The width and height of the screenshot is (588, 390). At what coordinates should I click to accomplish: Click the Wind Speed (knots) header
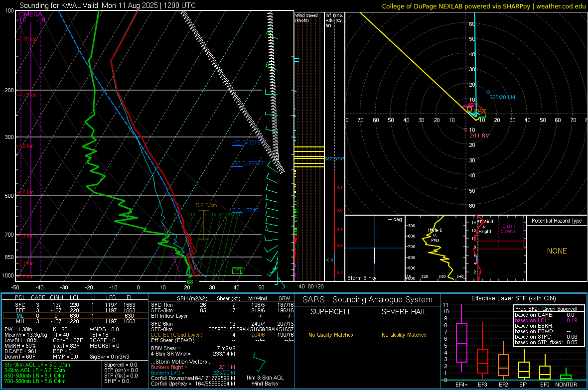pyautogui.click(x=306, y=17)
